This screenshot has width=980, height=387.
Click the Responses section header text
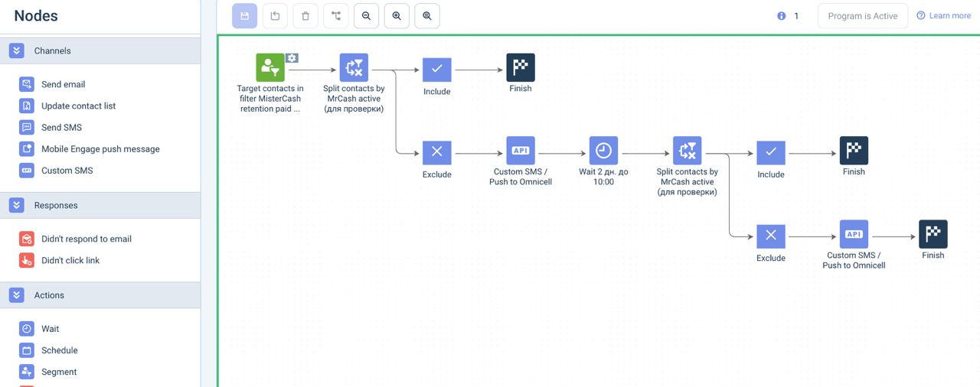pos(56,205)
